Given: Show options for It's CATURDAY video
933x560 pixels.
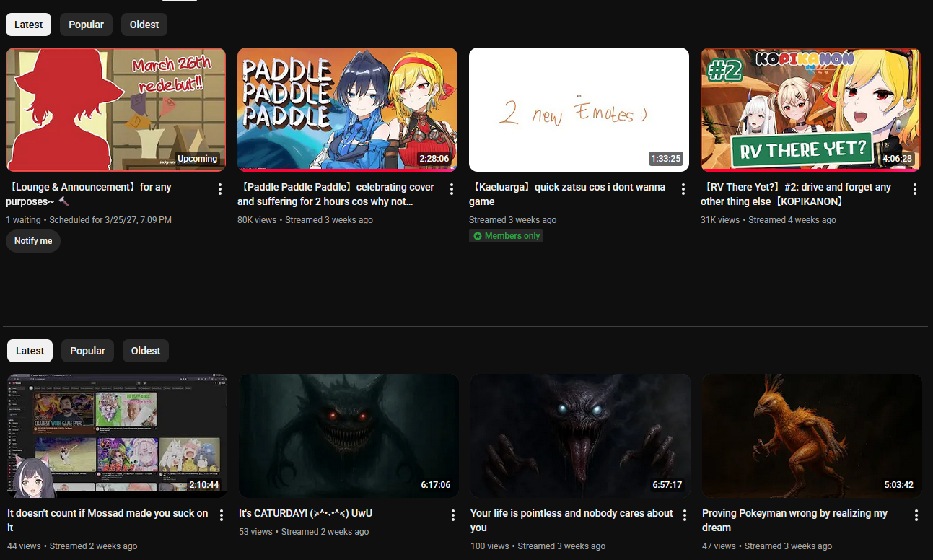Looking at the screenshot, I should tap(453, 515).
